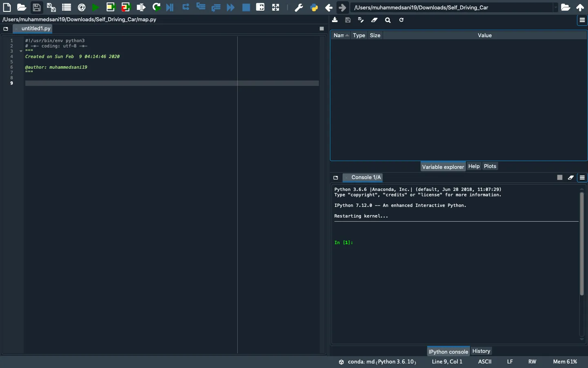The height and width of the screenshot is (368, 588).
Task: Save all open files
Action: pos(51,7)
